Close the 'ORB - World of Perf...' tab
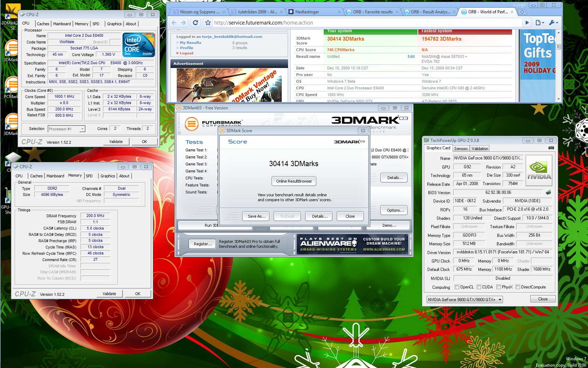The height and width of the screenshot is (368, 588). tap(512, 12)
